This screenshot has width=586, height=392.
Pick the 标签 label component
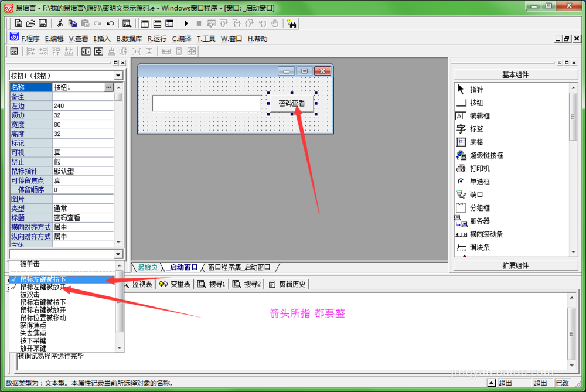tap(476, 129)
